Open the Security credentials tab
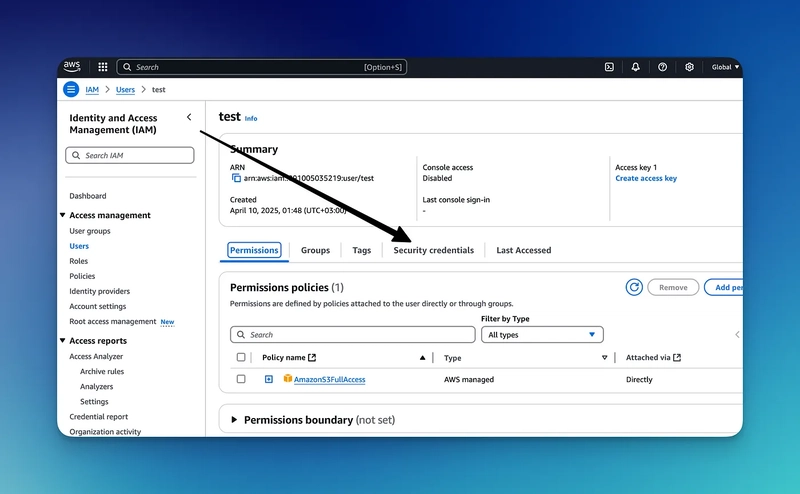Viewport: 800px width, 494px height. pyautogui.click(x=434, y=250)
